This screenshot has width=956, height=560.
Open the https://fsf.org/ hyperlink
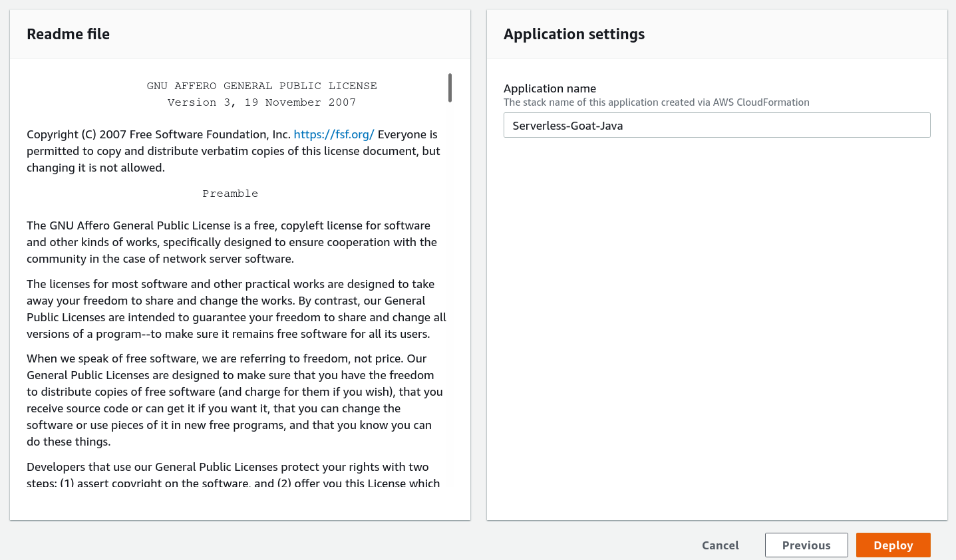point(334,134)
